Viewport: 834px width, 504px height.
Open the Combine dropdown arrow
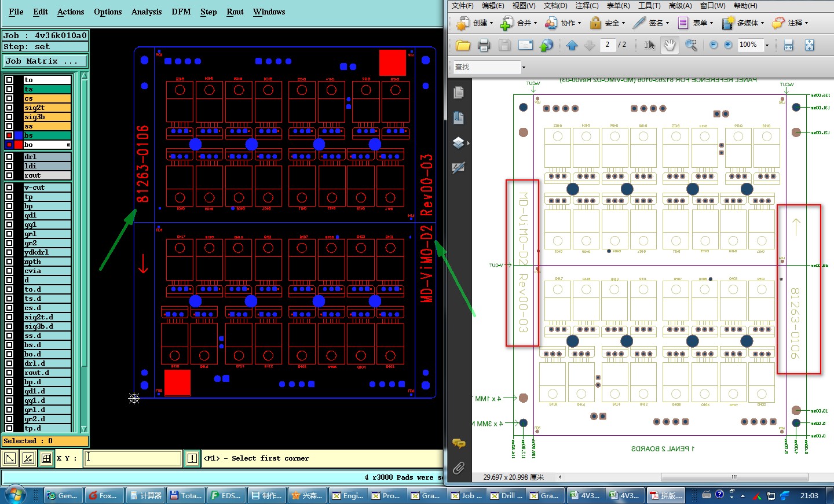click(x=536, y=23)
